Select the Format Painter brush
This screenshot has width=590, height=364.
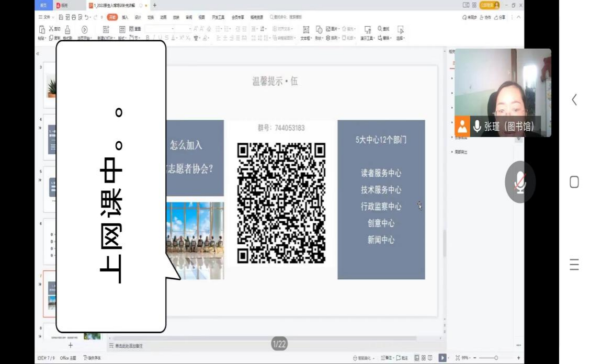point(67,30)
